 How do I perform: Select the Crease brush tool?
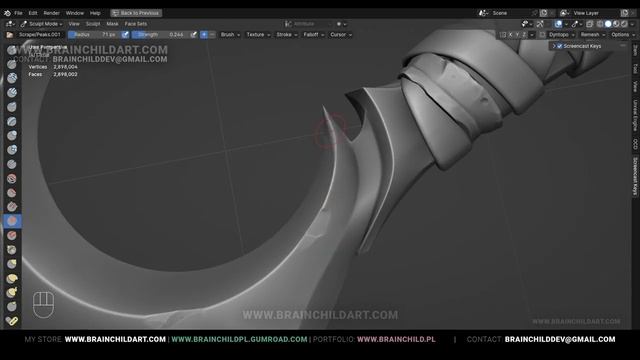[x=12, y=164]
